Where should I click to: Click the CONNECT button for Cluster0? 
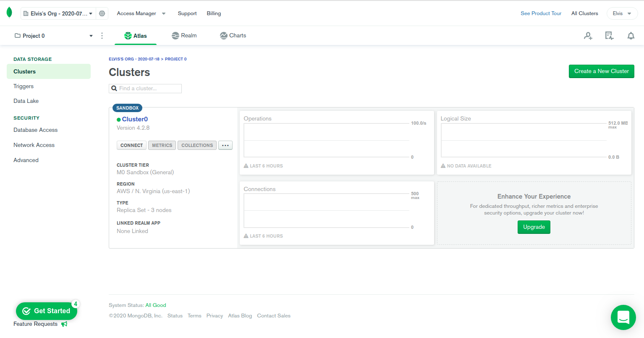point(131,145)
